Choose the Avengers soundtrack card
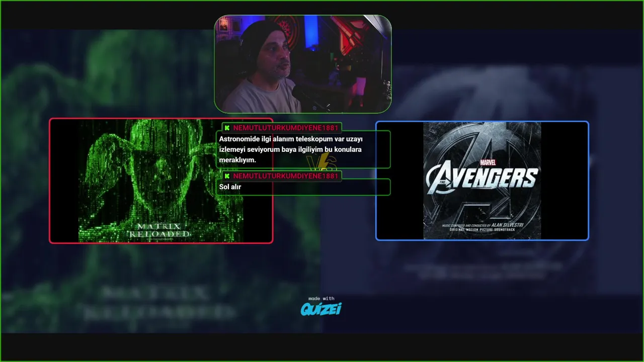 click(x=482, y=181)
